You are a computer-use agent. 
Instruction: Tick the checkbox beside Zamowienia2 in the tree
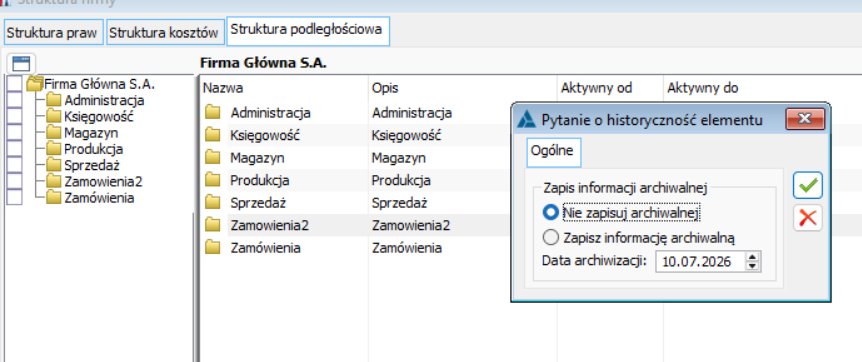pos(15,181)
